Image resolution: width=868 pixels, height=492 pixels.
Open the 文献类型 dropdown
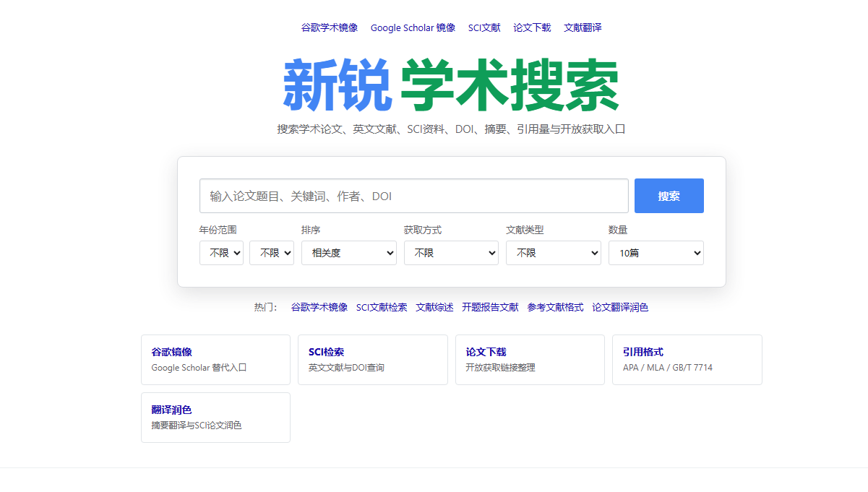554,253
